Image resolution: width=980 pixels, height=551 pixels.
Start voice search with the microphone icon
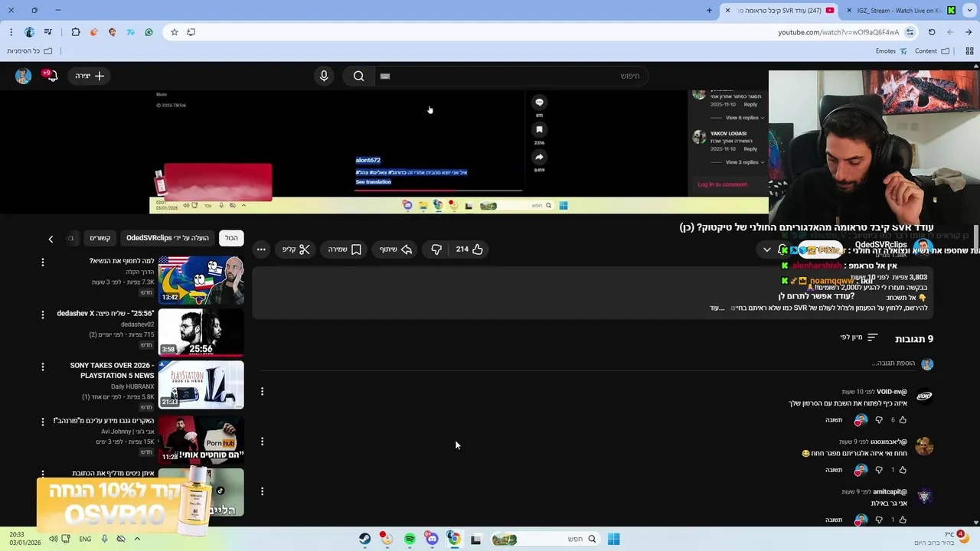pyautogui.click(x=324, y=76)
